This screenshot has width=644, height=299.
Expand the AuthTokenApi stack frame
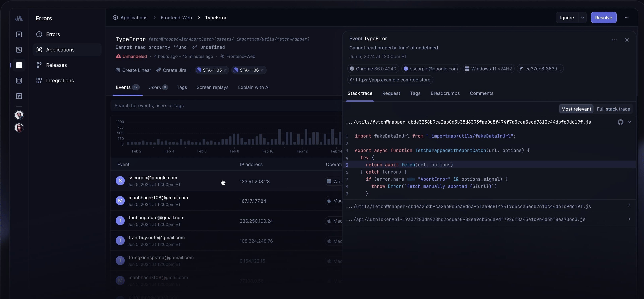click(x=629, y=219)
